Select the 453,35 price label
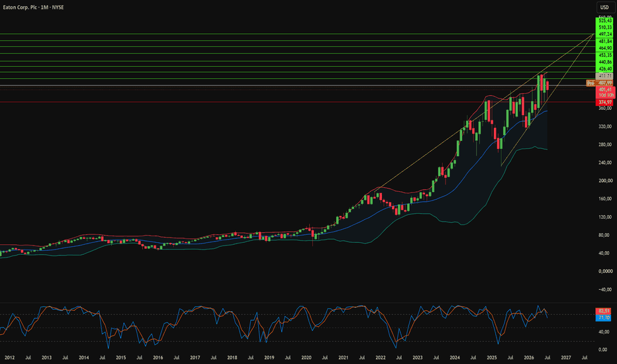Viewport: 617px width, 364px height. 605,55
